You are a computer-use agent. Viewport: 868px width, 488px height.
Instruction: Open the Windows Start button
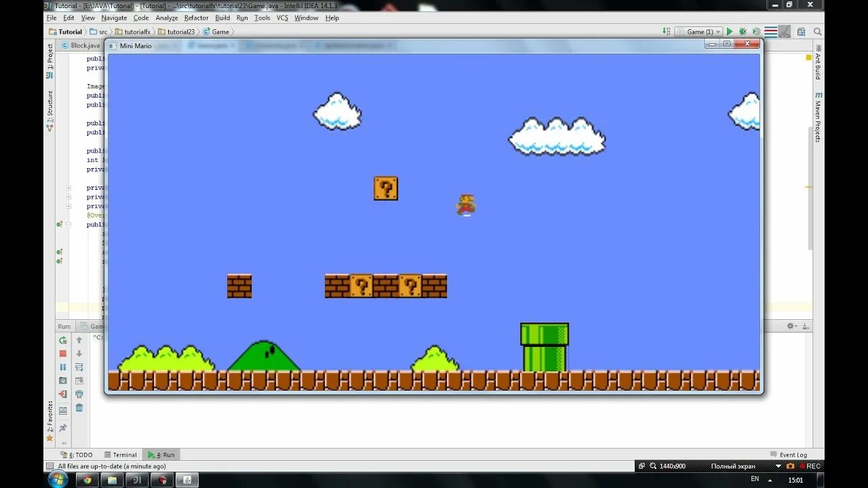coord(58,480)
